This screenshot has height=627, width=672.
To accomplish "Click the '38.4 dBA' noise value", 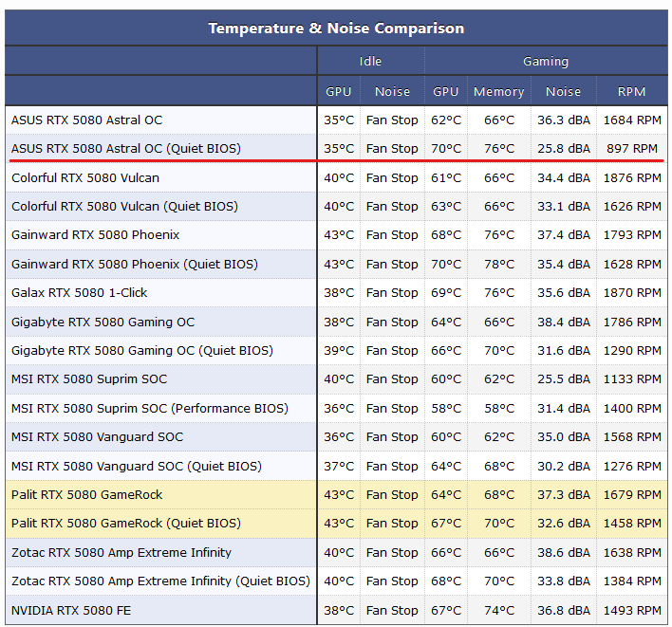I will pyautogui.click(x=564, y=323).
